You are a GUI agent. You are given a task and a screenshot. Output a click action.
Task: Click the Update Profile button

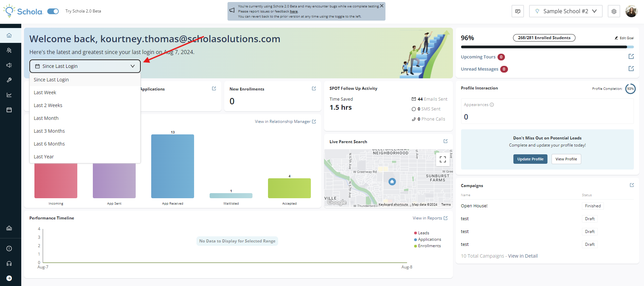click(530, 159)
